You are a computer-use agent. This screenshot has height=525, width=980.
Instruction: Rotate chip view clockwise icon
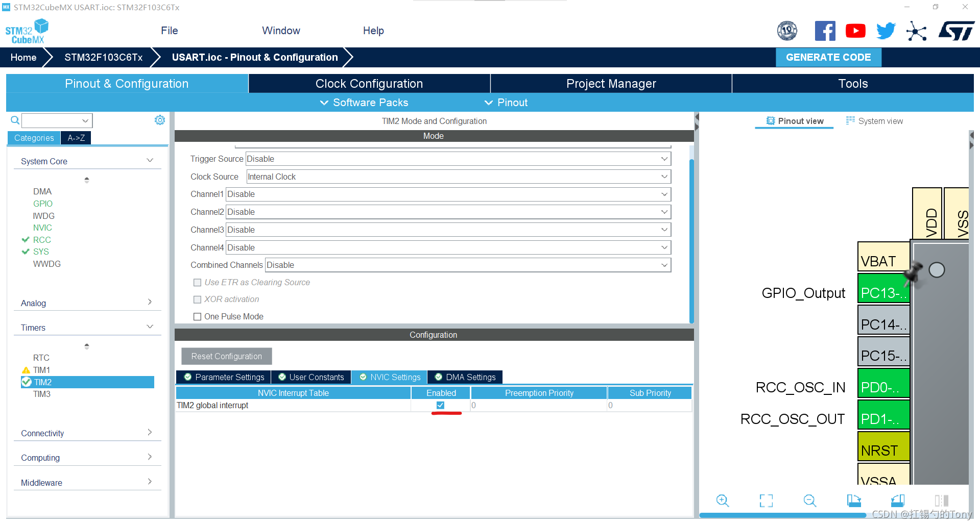tap(854, 501)
